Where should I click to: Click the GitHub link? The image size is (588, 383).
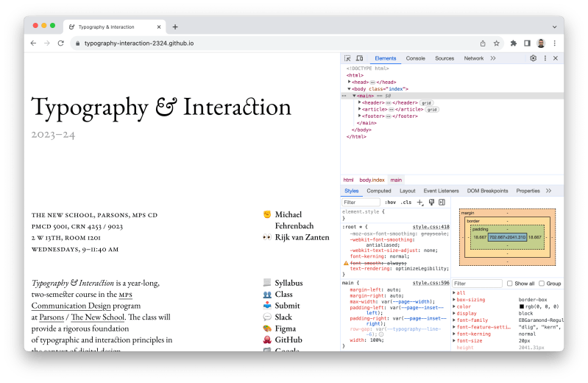click(x=288, y=340)
